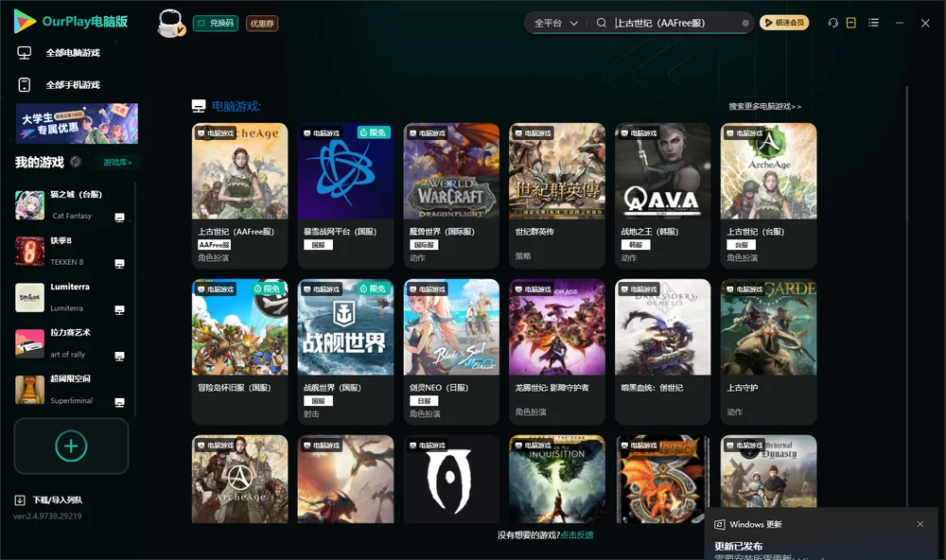Screen dimensions: 946x560
Task: Expand the 全平台 platform dropdown
Action: tap(555, 23)
